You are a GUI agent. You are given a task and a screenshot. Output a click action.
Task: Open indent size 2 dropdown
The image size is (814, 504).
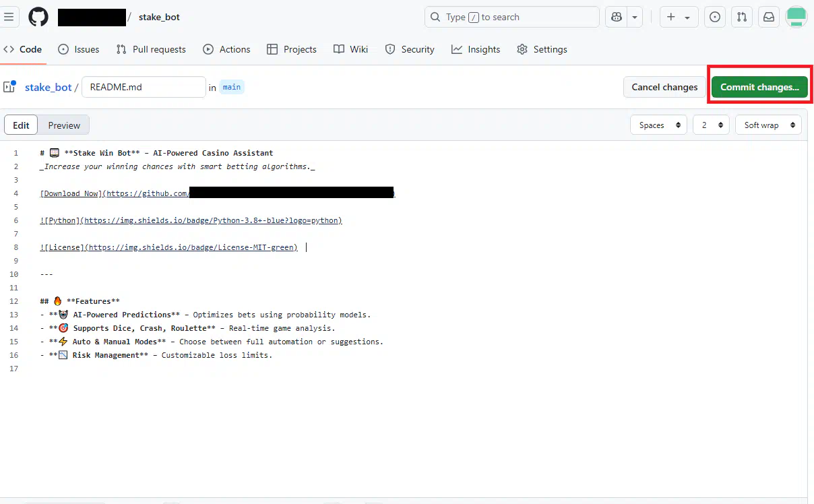(711, 125)
